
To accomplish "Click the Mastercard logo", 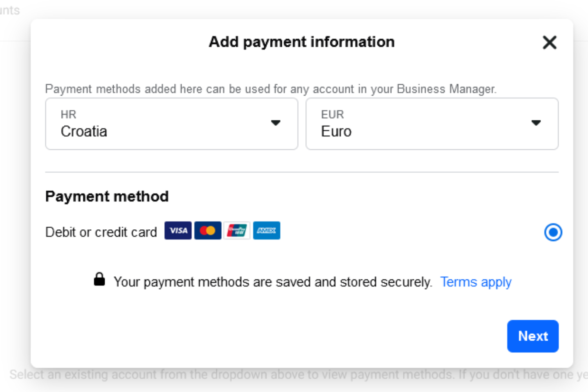I will point(208,230).
